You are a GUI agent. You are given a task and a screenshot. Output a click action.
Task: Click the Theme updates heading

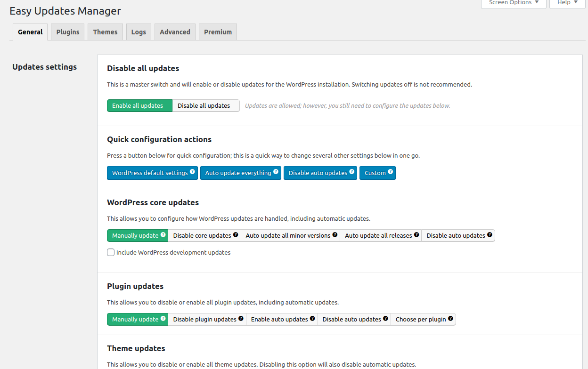(x=136, y=348)
